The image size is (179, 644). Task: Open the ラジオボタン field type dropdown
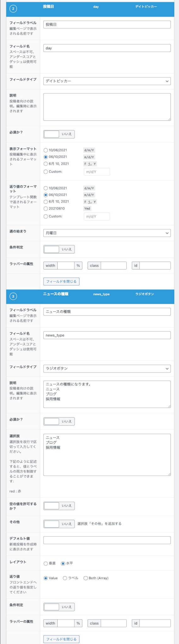pos(107,369)
